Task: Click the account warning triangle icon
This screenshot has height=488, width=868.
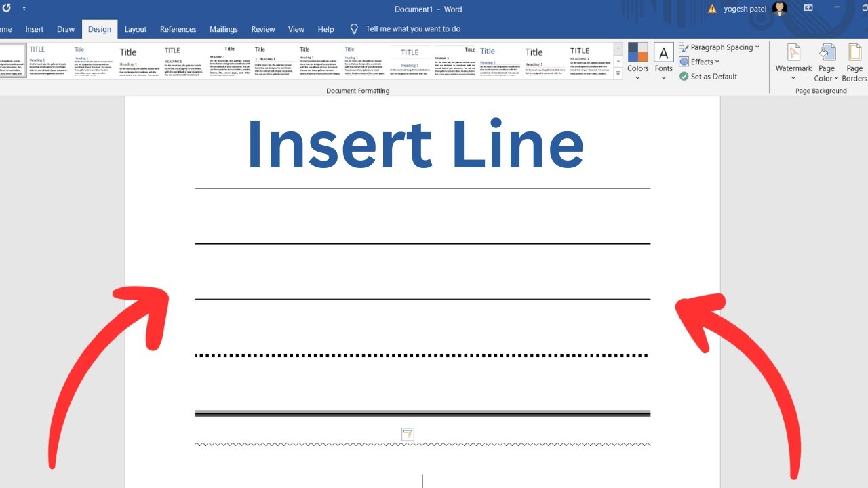Action: [712, 9]
